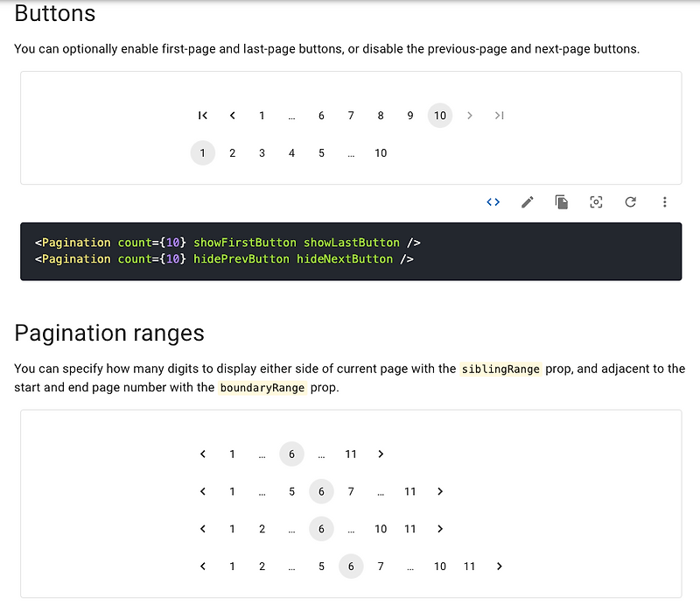Jump to last page with the last-page arrow
Screen dimensions: 700x606
click(x=499, y=115)
